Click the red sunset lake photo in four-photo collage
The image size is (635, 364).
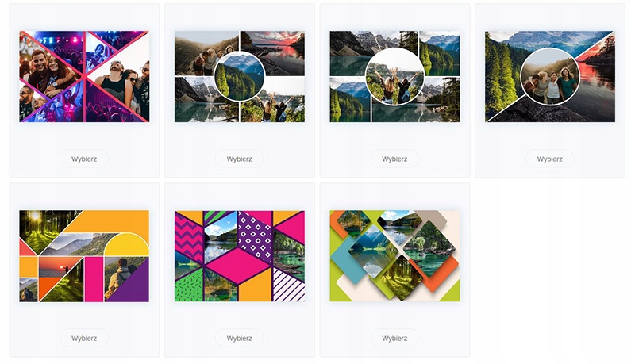[272, 52]
